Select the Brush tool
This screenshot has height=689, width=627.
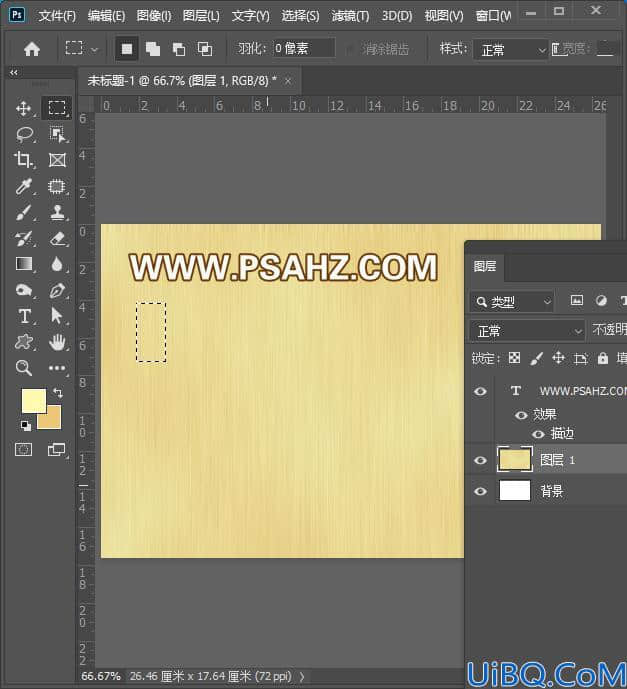(23, 213)
